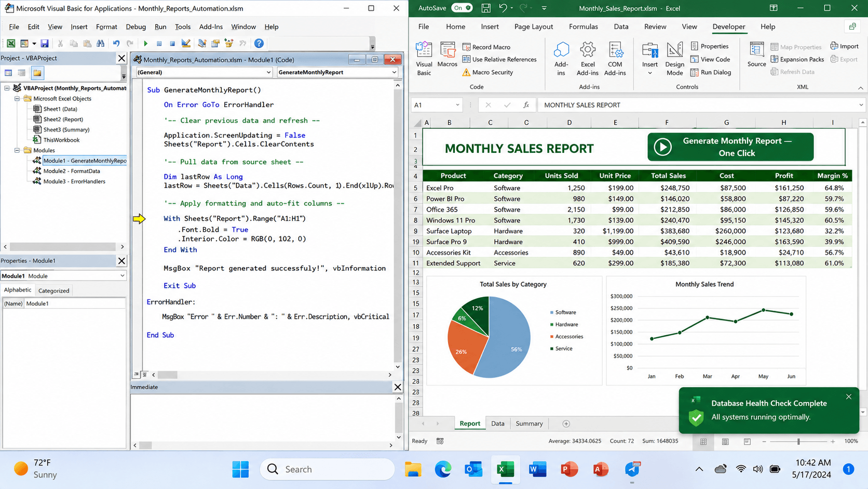Click the View Code icon in Project pane
This screenshot has width=868, height=489.
point(8,73)
